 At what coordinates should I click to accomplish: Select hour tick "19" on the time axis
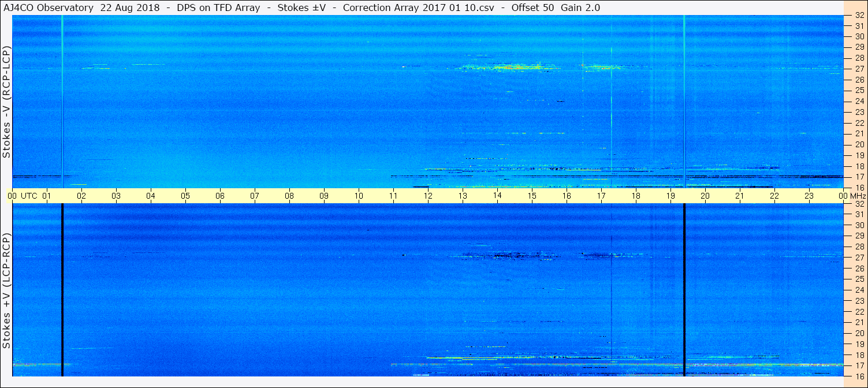pos(670,196)
